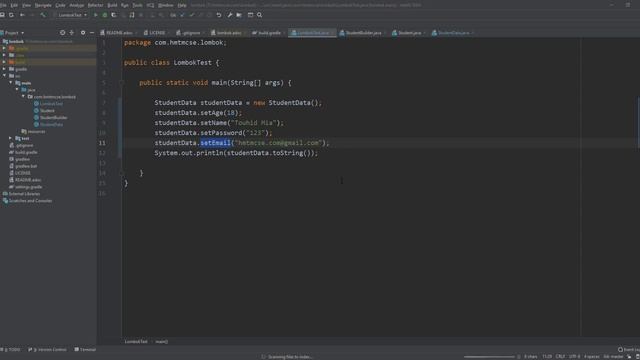
Task: Switch to the lombok.adoc editor tab
Action: pos(228,33)
